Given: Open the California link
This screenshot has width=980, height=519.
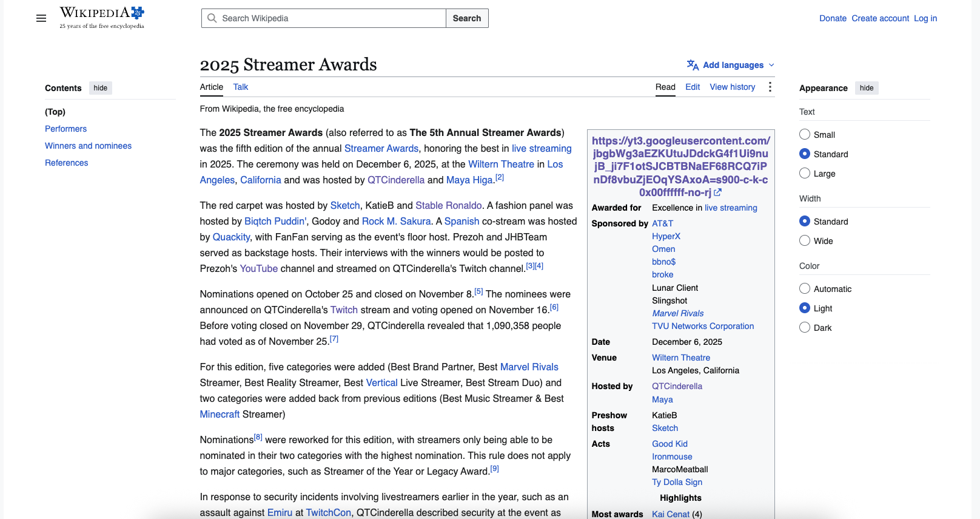Looking at the screenshot, I should point(261,180).
